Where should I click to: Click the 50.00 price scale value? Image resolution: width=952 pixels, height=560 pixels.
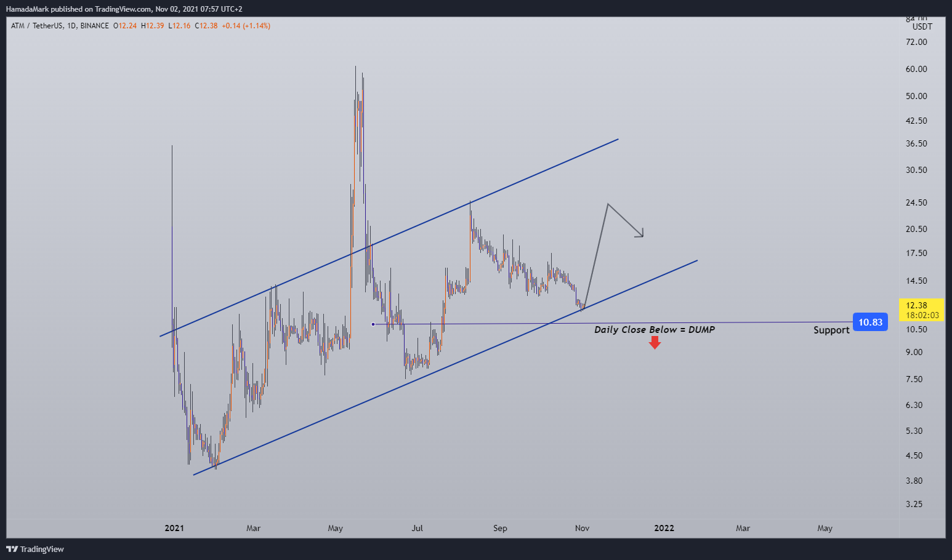(916, 96)
